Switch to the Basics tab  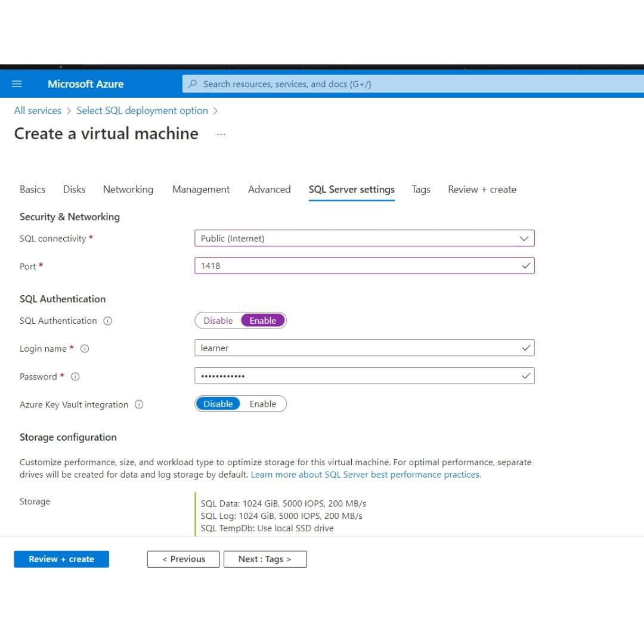(x=32, y=190)
